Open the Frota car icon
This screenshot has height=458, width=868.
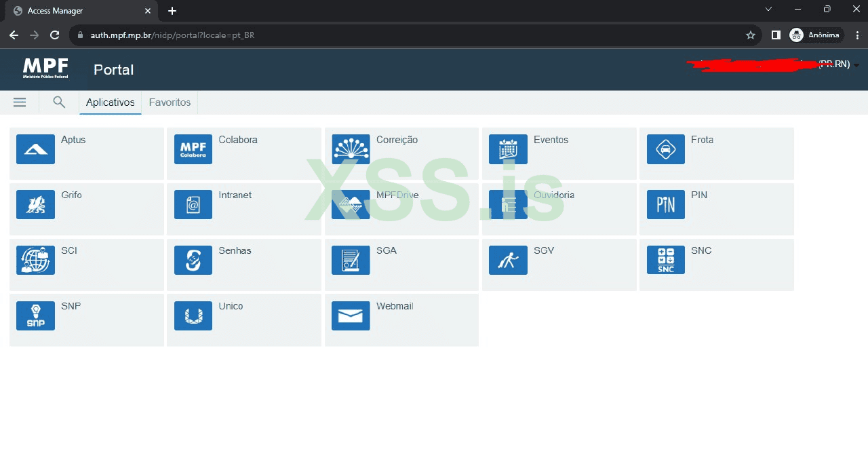tap(666, 149)
